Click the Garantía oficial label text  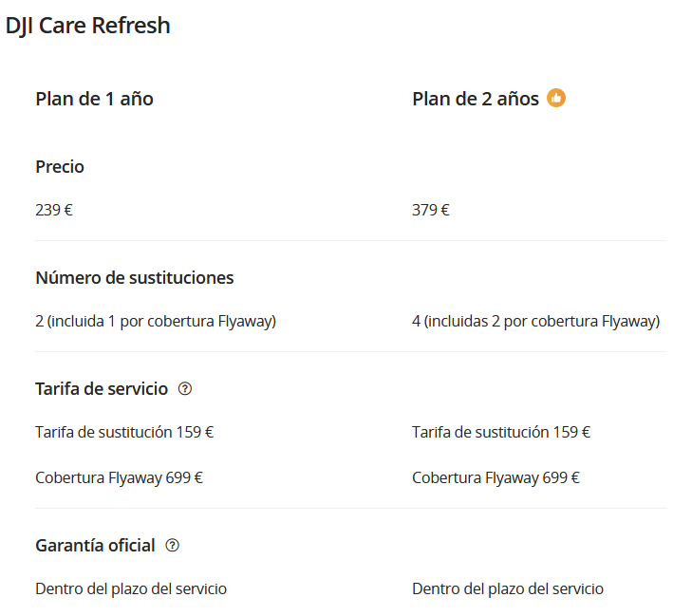[95, 545]
